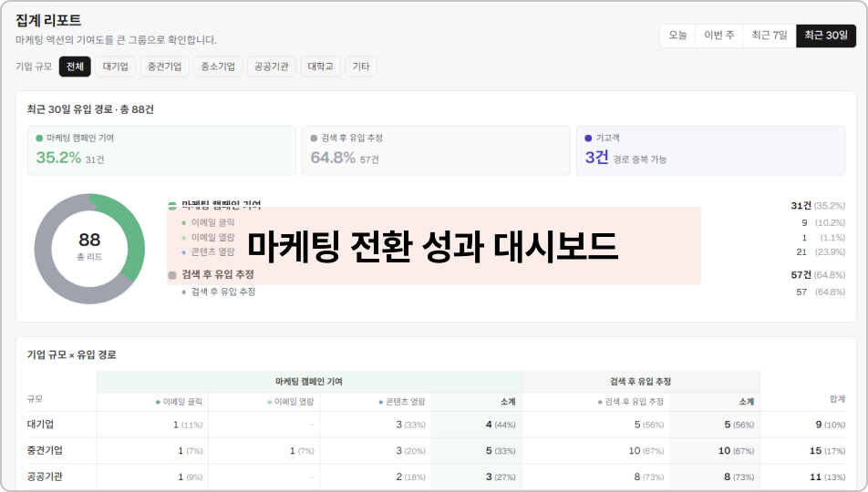Filter company size by 공공기관
The image size is (868, 492).
pos(272,67)
